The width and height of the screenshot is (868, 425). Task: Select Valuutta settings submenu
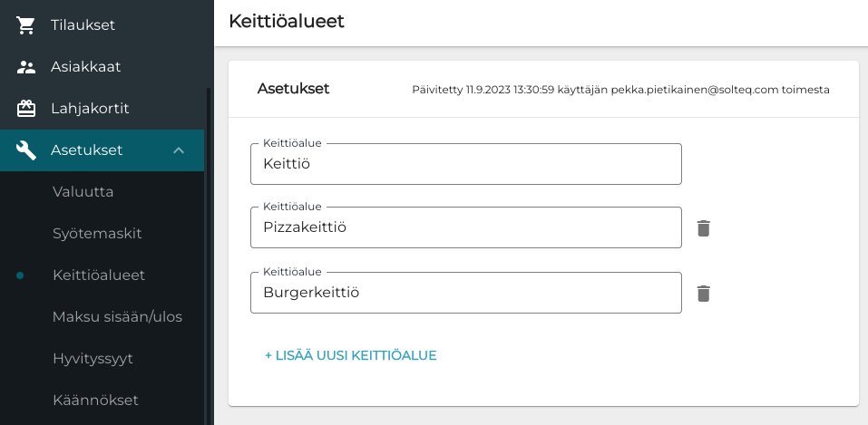(83, 192)
